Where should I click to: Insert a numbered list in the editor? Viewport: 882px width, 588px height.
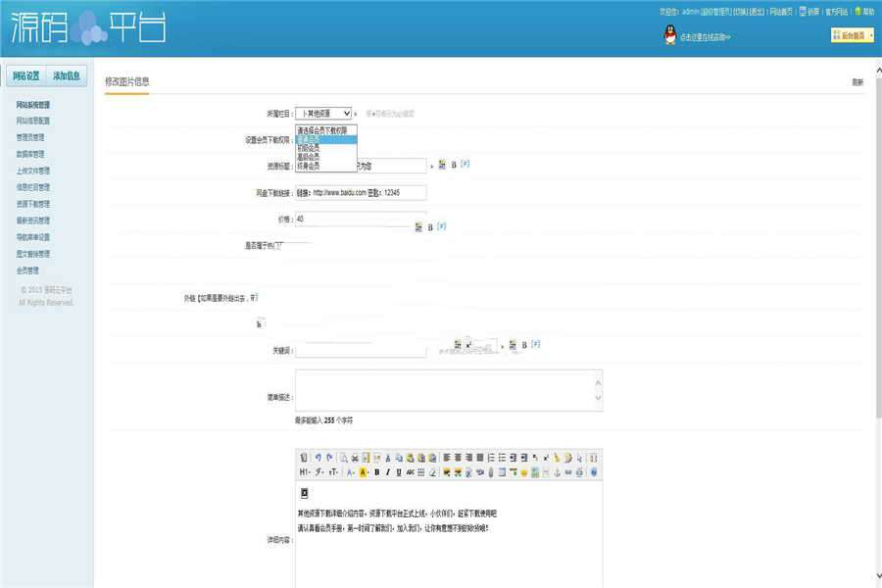491,458
